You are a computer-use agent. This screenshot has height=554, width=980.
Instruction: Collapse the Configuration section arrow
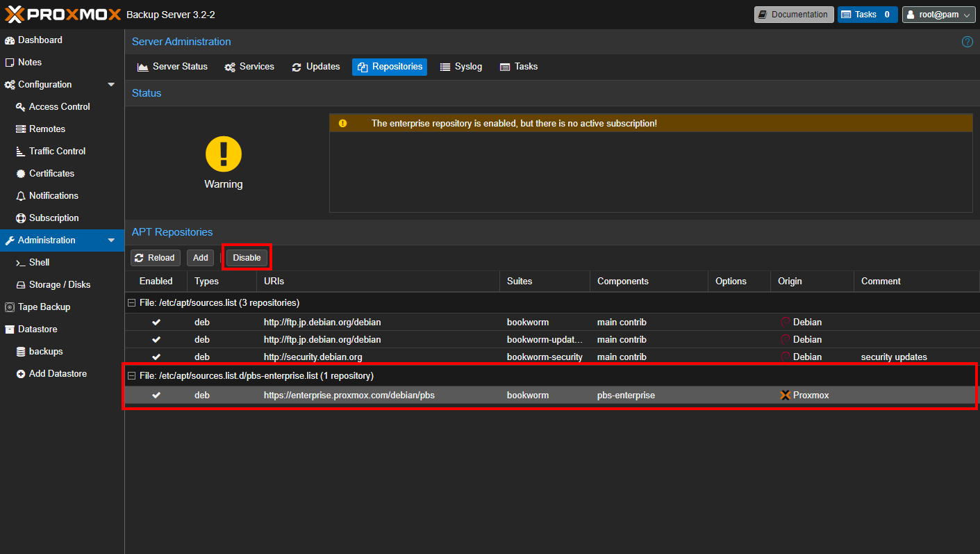pyautogui.click(x=111, y=85)
